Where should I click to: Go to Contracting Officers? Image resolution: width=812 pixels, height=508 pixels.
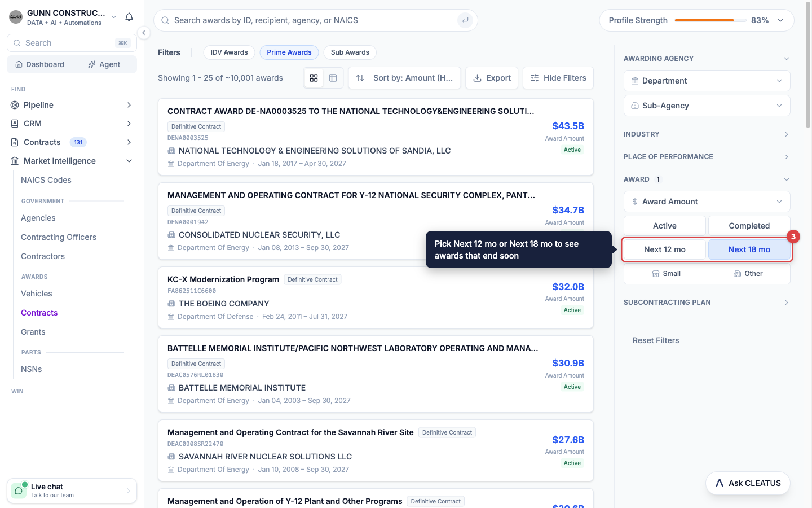click(x=59, y=237)
